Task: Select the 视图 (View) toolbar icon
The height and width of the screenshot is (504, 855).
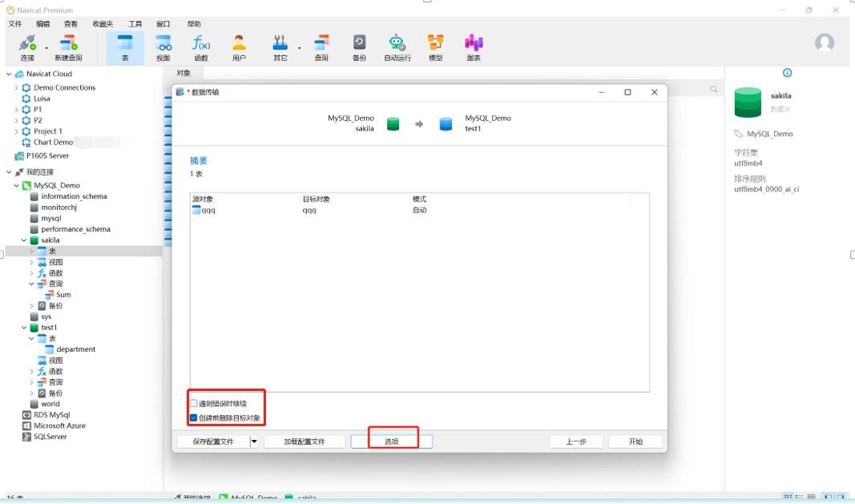Action: pyautogui.click(x=163, y=46)
